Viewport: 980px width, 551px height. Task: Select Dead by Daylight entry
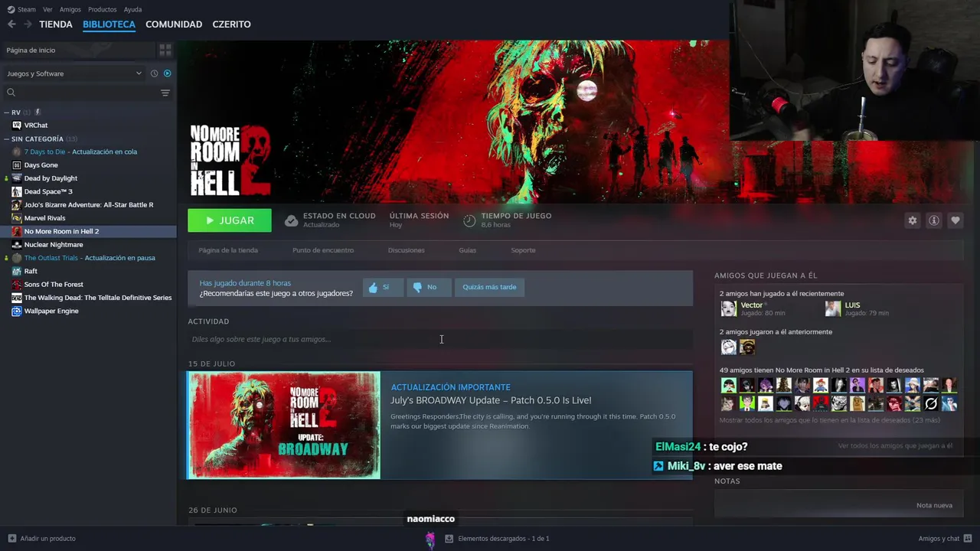click(51, 178)
